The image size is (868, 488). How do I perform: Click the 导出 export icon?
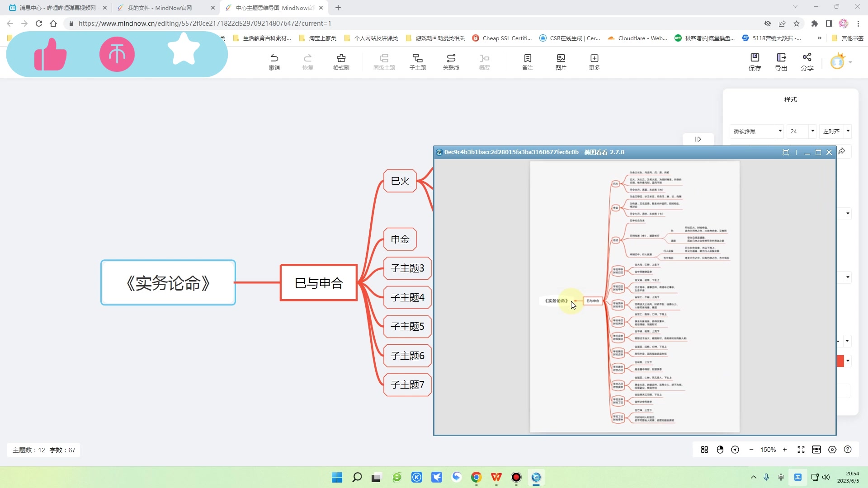pyautogui.click(x=781, y=57)
